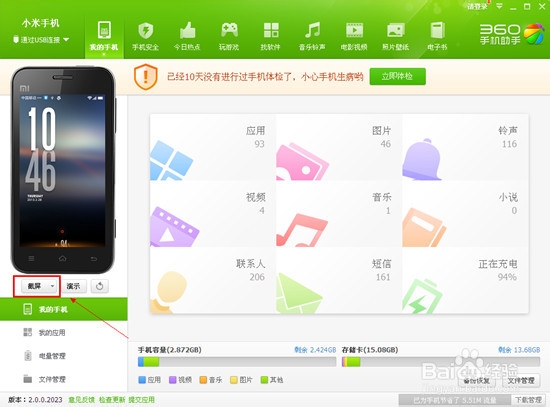
Task: Open the main menu arrow beside 请登录
Action: (499, 6)
